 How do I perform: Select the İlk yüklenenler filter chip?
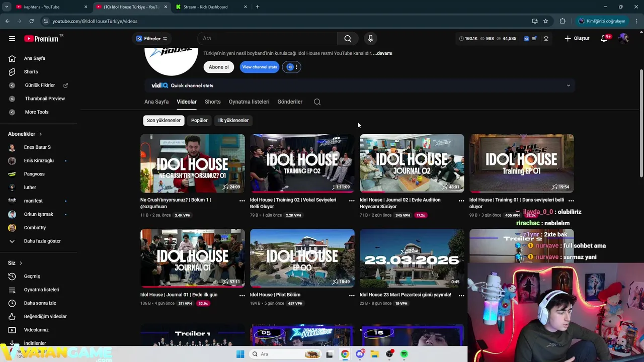pos(233,120)
